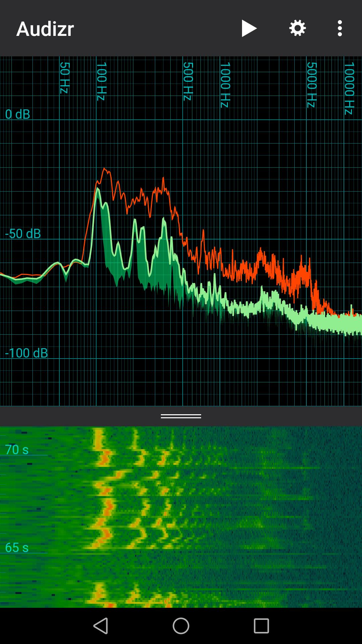Image resolution: width=362 pixels, height=644 pixels.
Task: Tap the 70 s spectrogram time label
Action: (x=17, y=450)
